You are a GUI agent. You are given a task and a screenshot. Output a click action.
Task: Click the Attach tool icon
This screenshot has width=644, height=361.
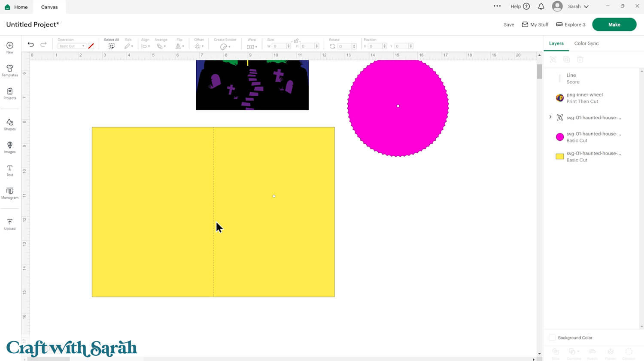[592, 352]
